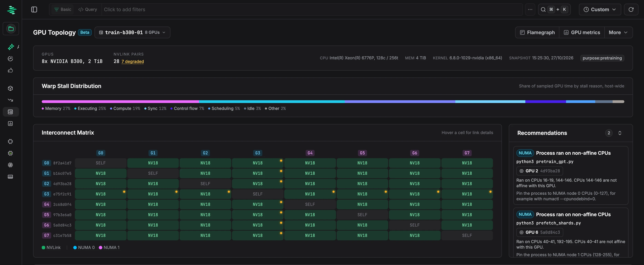Open the Custom time range dropdown
The height and width of the screenshot is (265, 644).
coord(600,9)
